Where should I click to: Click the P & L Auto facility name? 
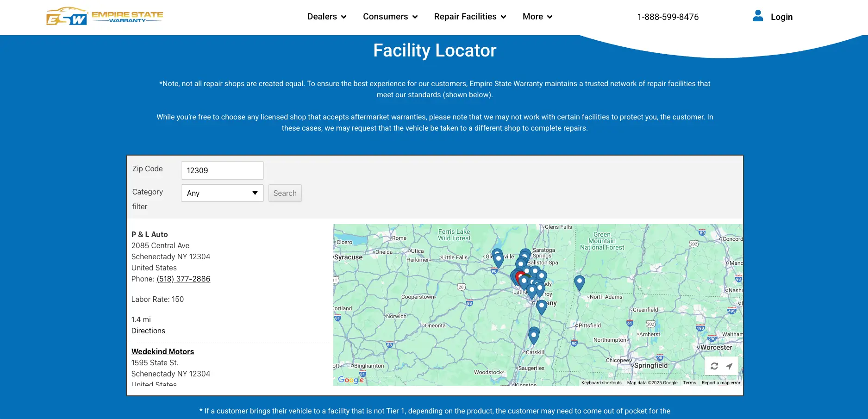tap(150, 234)
